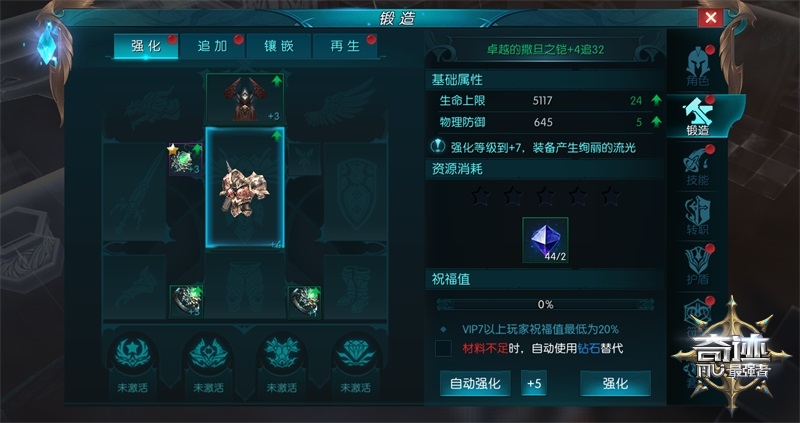
Task: Open the 转职 class change icon
Action: tap(697, 216)
